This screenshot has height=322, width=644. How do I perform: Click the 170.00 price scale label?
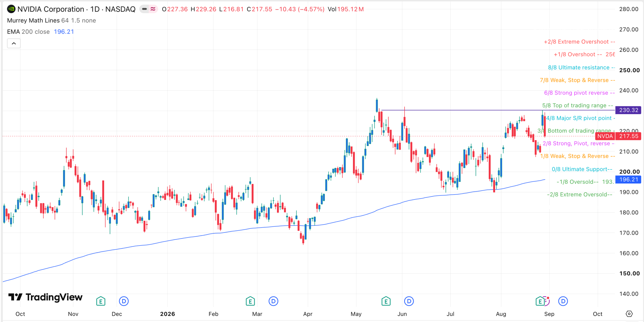point(629,233)
